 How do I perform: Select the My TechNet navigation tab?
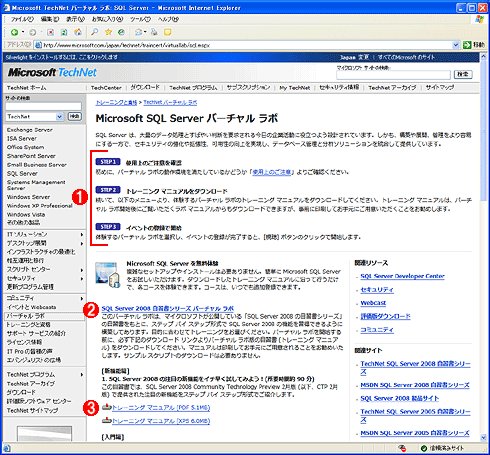pos(295,88)
